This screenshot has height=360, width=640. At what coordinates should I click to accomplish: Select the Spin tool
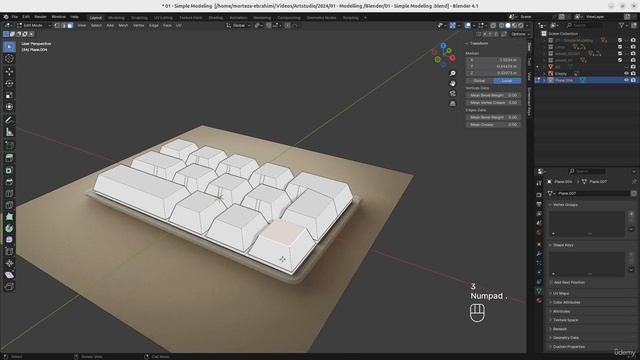pyautogui.click(x=9, y=228)
